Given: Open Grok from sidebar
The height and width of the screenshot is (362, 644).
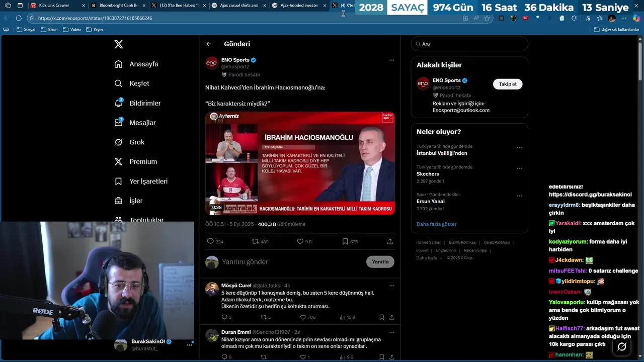Looking at the screenshot, I should point(129,142).
